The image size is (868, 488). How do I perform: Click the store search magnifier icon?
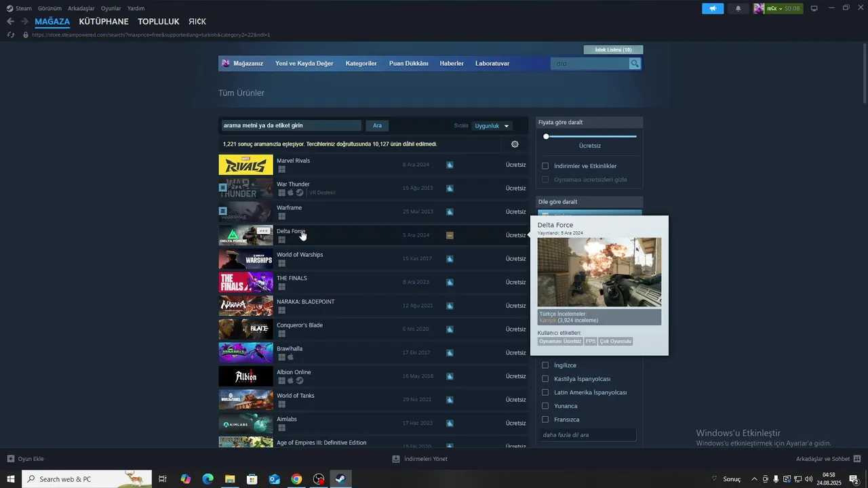click(635, 64)
